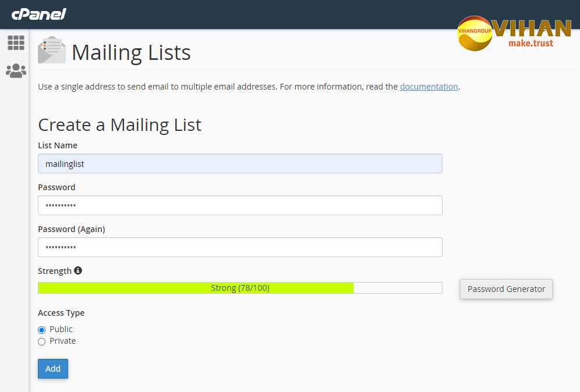Open the apps grid icon in sidebar
580x392 pixels.
(16, 42)
